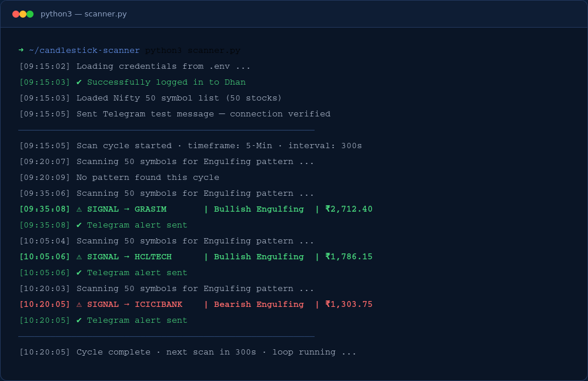Click 'Bullish Engulfing' on the HCLTECH row

(x=259, y=257)
